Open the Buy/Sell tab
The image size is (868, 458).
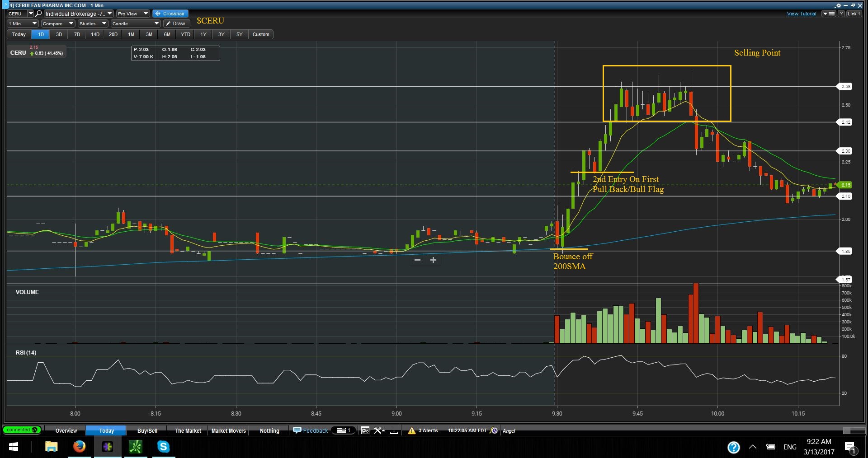[147, 430]
